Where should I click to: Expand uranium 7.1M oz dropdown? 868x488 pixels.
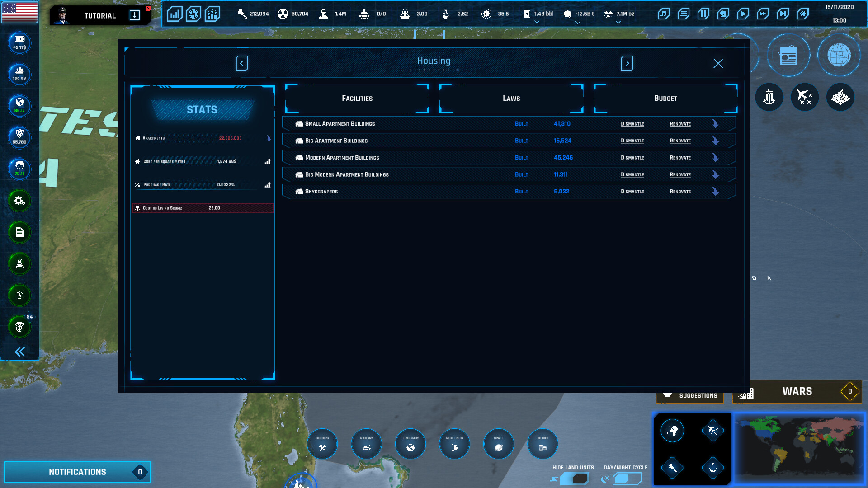tap(618, 22)
